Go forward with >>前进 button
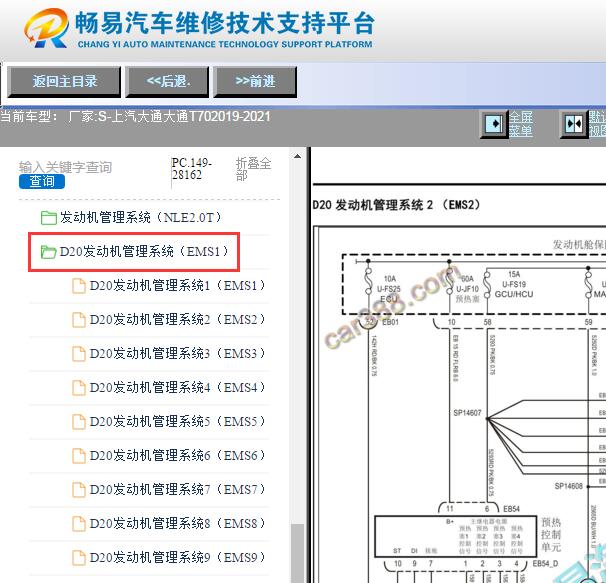 [255, 82]
